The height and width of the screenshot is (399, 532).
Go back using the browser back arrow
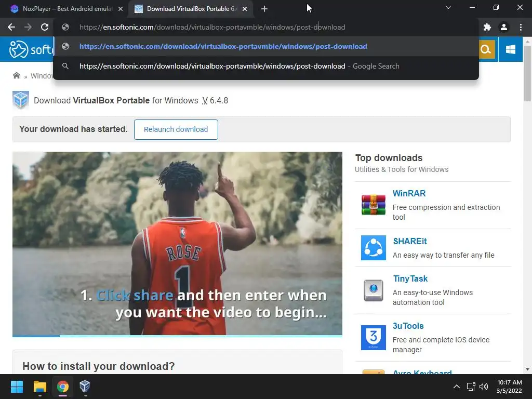11,27
